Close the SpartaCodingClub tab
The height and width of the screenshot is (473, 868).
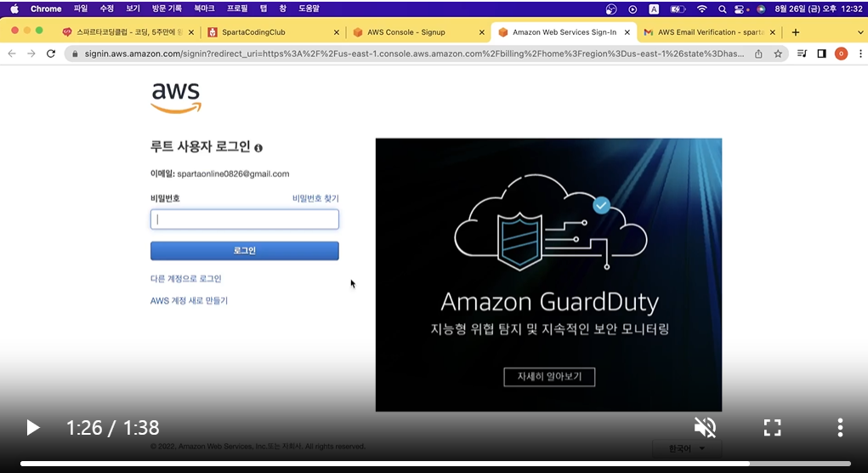coord(336,32)
